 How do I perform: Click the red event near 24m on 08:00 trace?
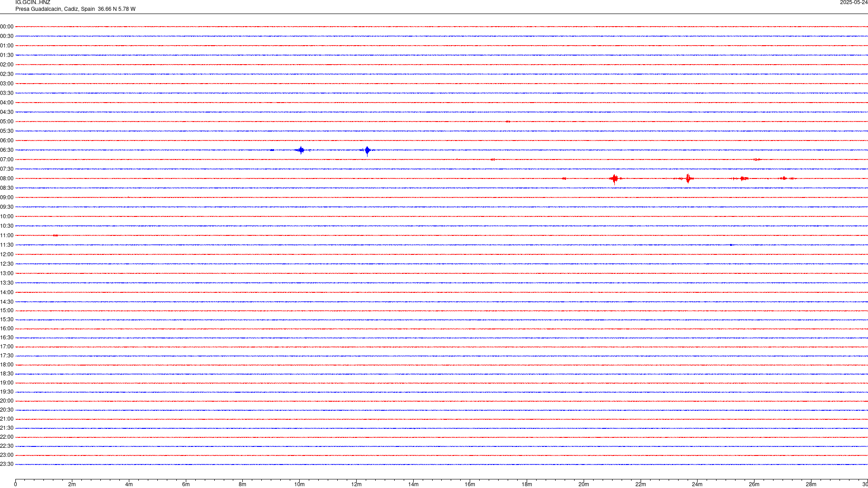(688, 178)
